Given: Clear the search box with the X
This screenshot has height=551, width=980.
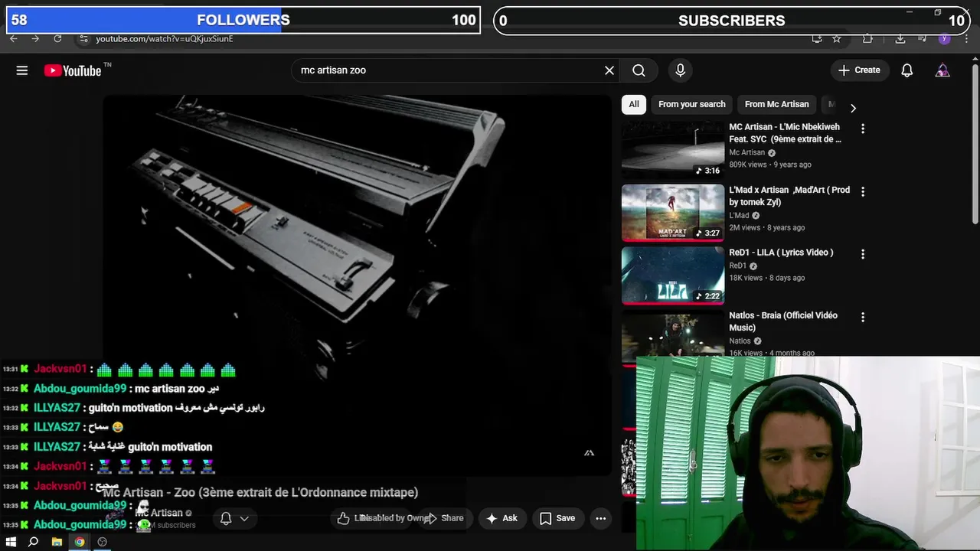Looking at the screenshot, I should (609, 70).
